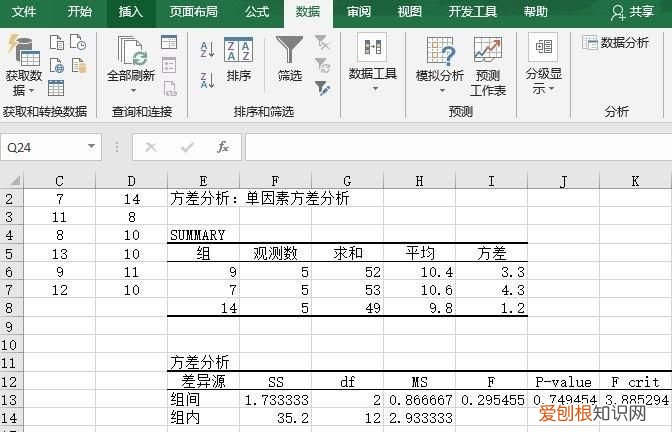The height and width of the screenshot is (432, 672).
Task: Click From Text/CSV icon in Get Data group
Action: click(x=57, y=42)
